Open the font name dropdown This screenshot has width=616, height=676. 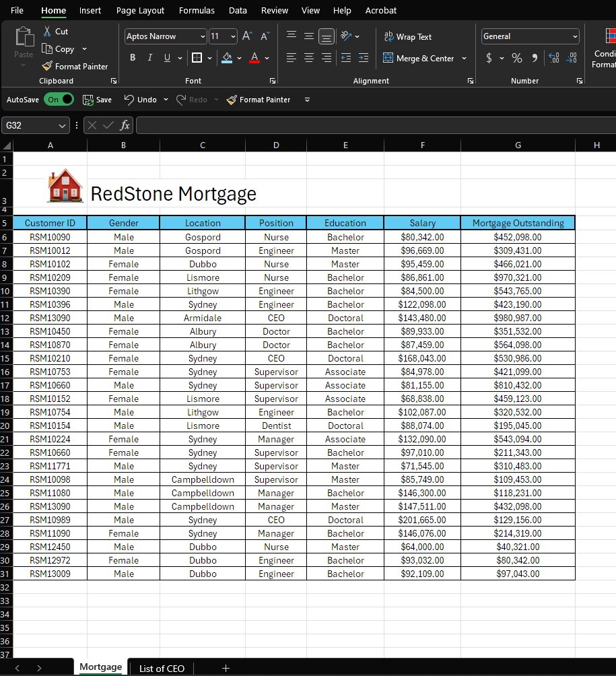[x=203, y=36]
